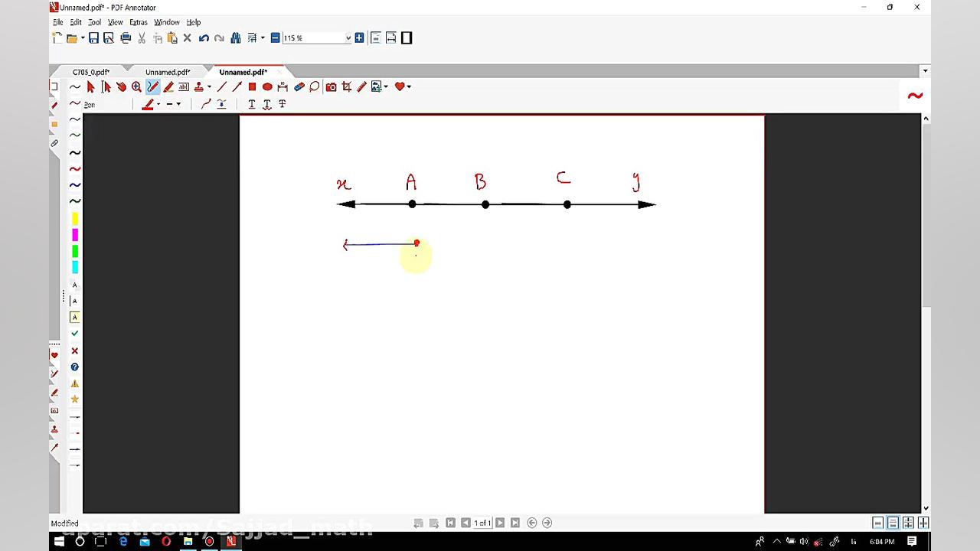Open the Tool menu
The image size is (980, 551).
94,22
